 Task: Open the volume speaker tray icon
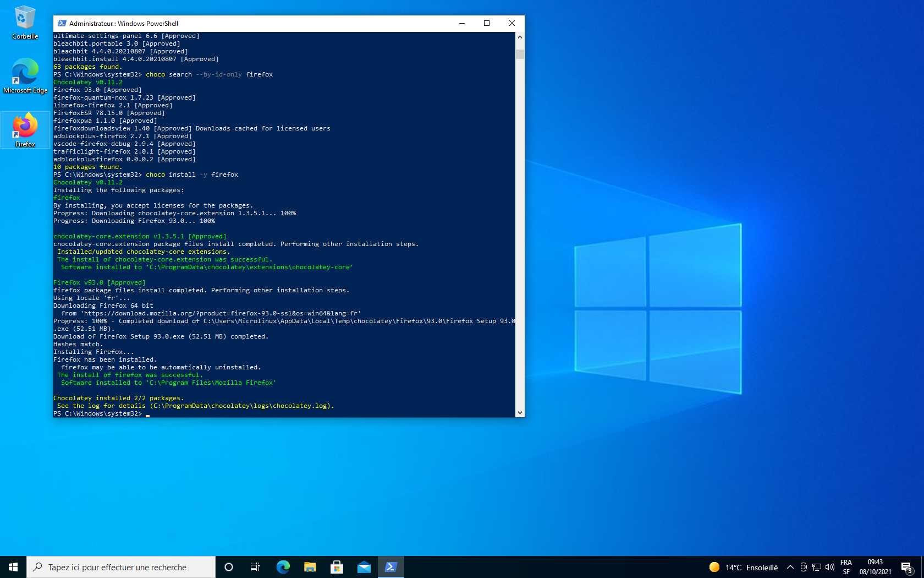point(830,567)
